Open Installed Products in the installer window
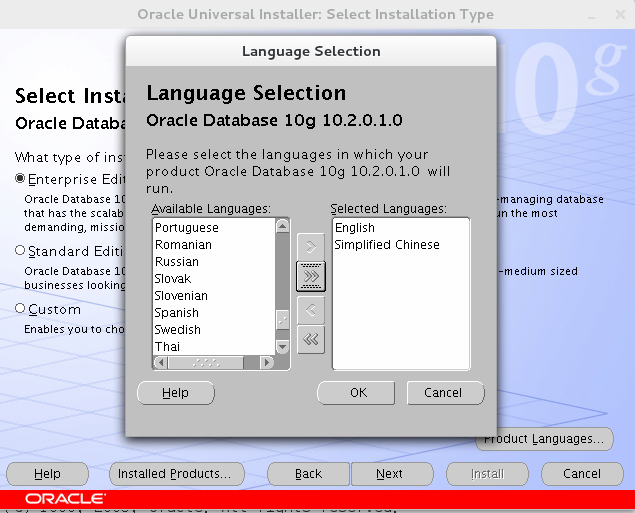635x513 pixels. point(177,474)
